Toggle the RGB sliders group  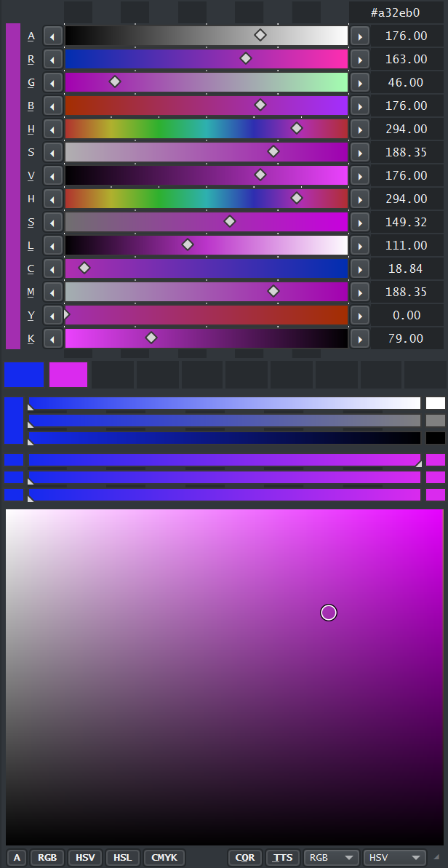pos(47,858)
